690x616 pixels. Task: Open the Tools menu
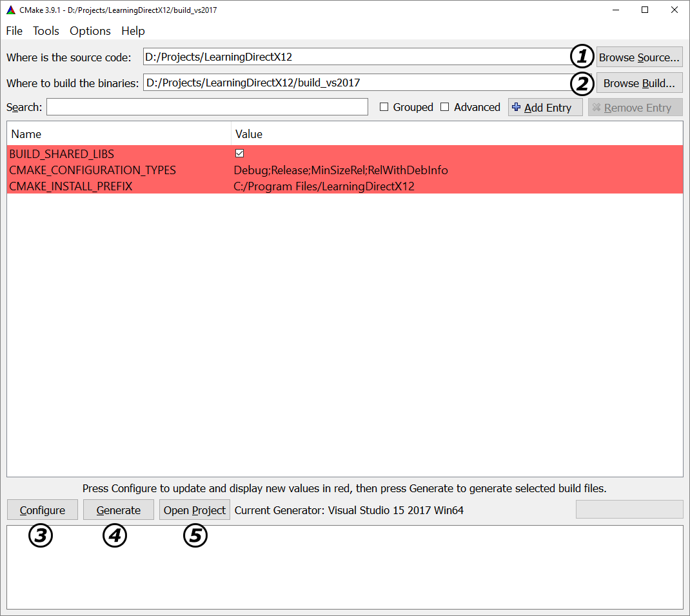coord(46,31)
